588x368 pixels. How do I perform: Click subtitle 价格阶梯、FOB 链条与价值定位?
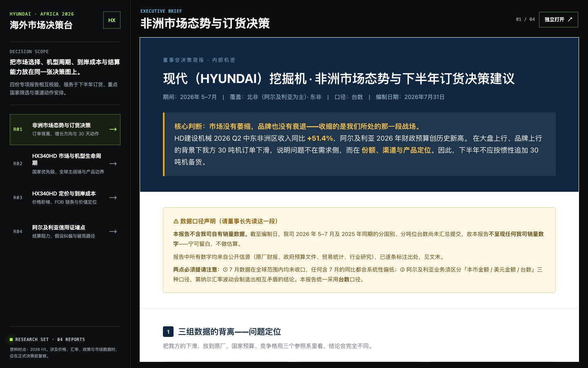65,202
